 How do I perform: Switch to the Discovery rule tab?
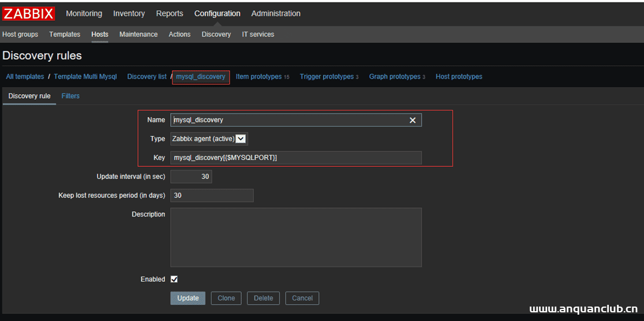point(29,96)
